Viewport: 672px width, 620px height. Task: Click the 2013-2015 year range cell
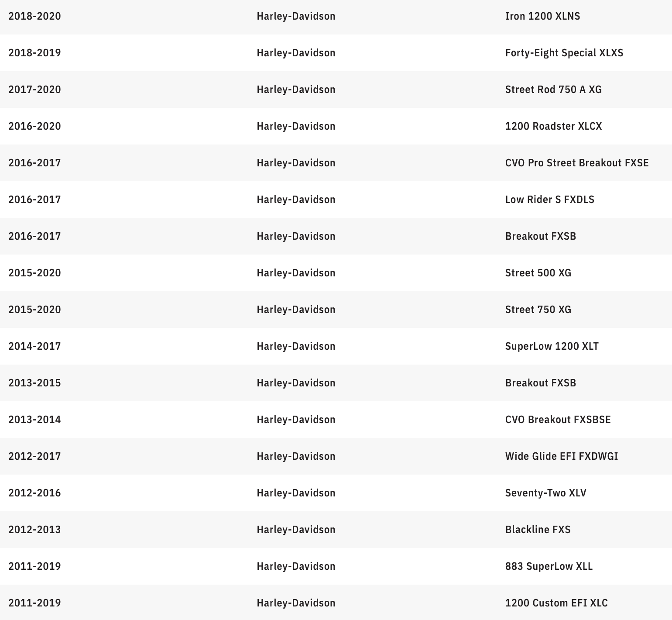click(x=34, y=383)
